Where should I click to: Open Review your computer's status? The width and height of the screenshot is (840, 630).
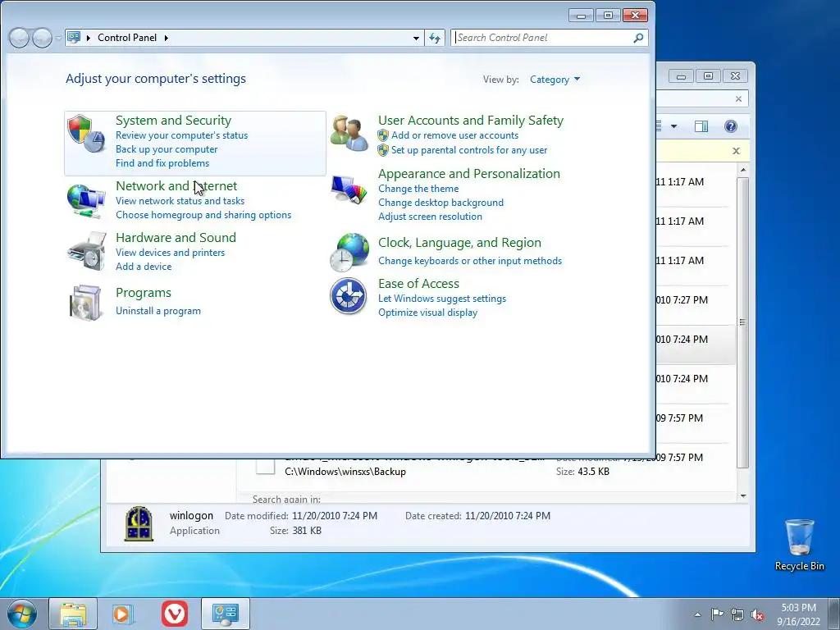pyautogui.click(x=181, y=135)
